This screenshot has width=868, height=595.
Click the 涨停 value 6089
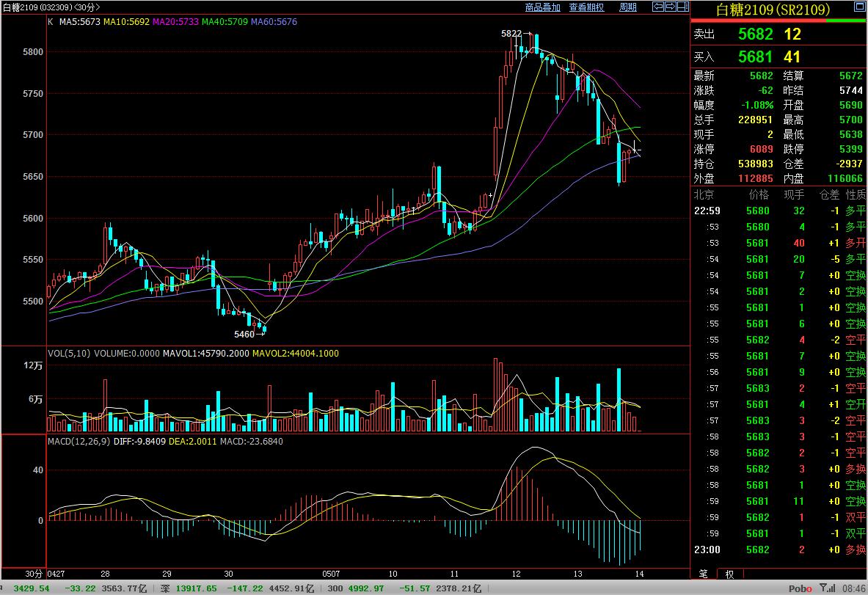pyautogui.click(x=762, y=149)
